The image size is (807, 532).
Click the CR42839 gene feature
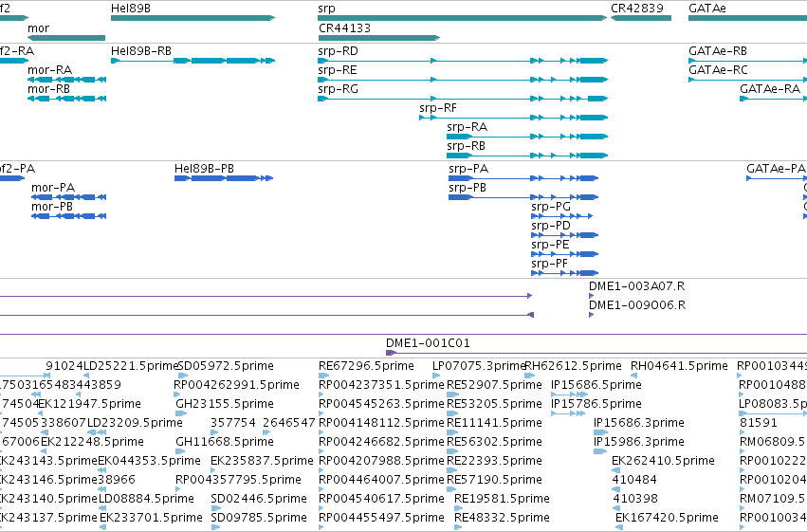click(x=641, y=18)
